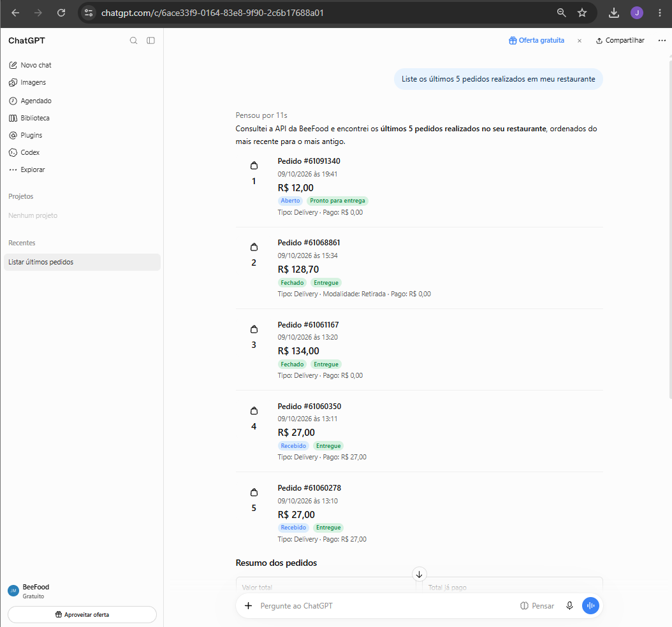
Task: Open browser downloads icon
Action: tap(614, 13)
